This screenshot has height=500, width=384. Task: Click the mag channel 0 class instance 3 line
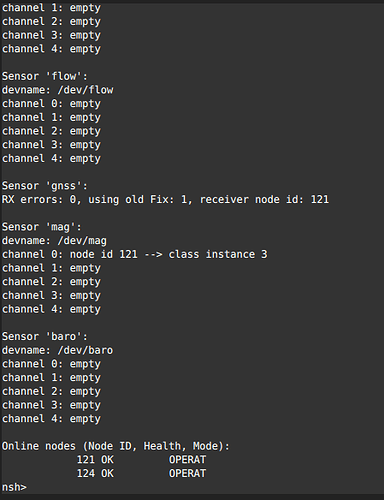tap(134, 254)
